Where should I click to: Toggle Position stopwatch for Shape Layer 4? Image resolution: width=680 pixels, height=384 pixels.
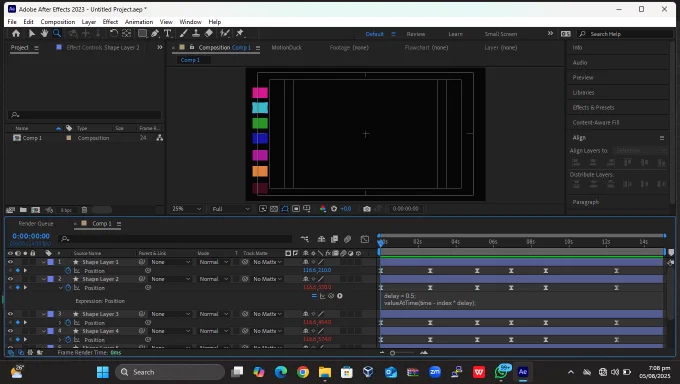68,339
